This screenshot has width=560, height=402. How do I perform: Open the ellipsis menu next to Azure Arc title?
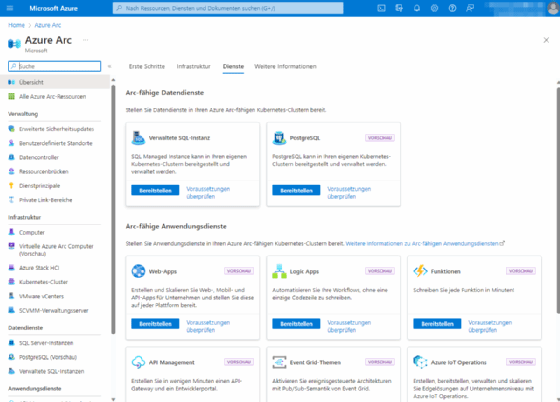click(85, 40)
